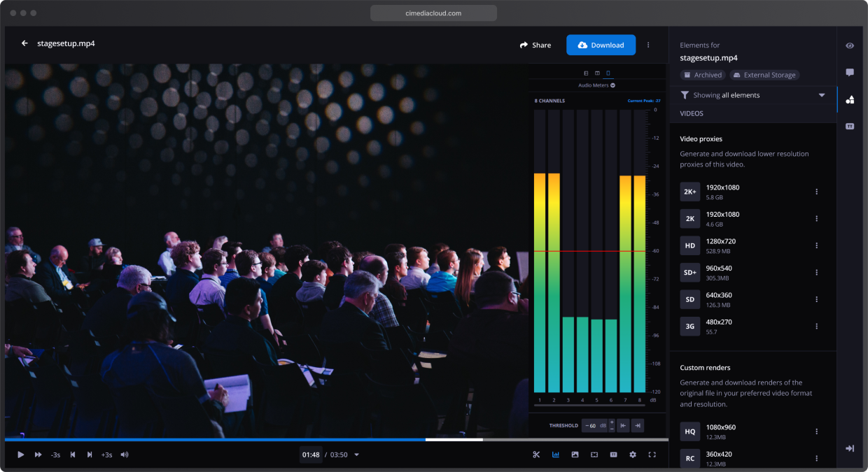Toggle the safe area frame icon
Screen dimensions: 868x472
click(x=594, y=455)
